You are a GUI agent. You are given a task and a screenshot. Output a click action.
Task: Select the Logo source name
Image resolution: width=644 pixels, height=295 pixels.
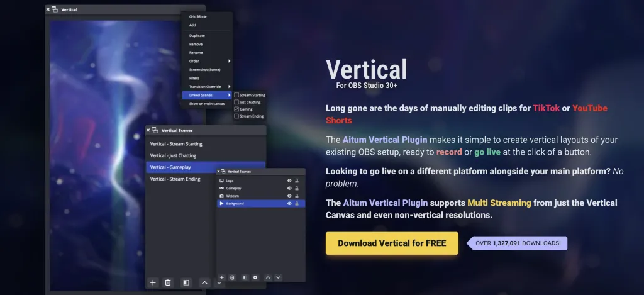click(x=230, y=181)
